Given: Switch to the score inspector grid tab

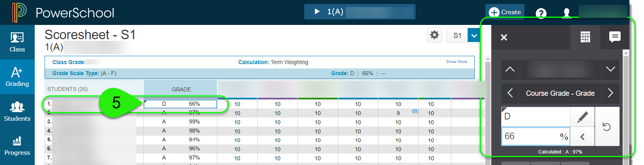Looking at the screenshot, I should 585,37.
